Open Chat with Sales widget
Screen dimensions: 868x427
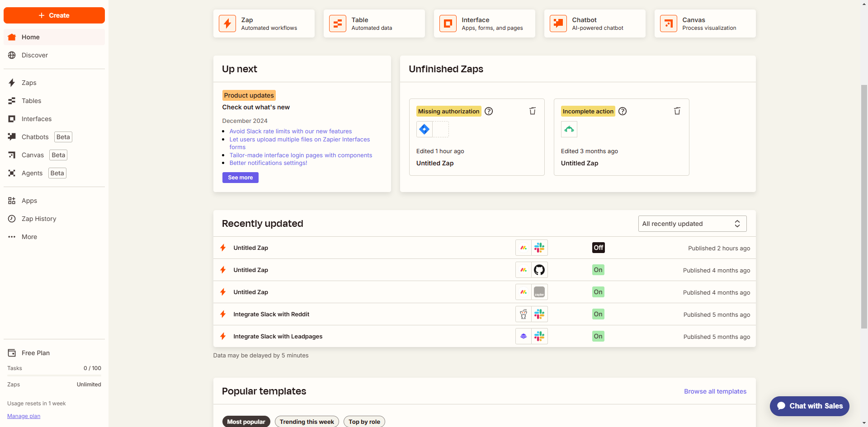point(810,406)
